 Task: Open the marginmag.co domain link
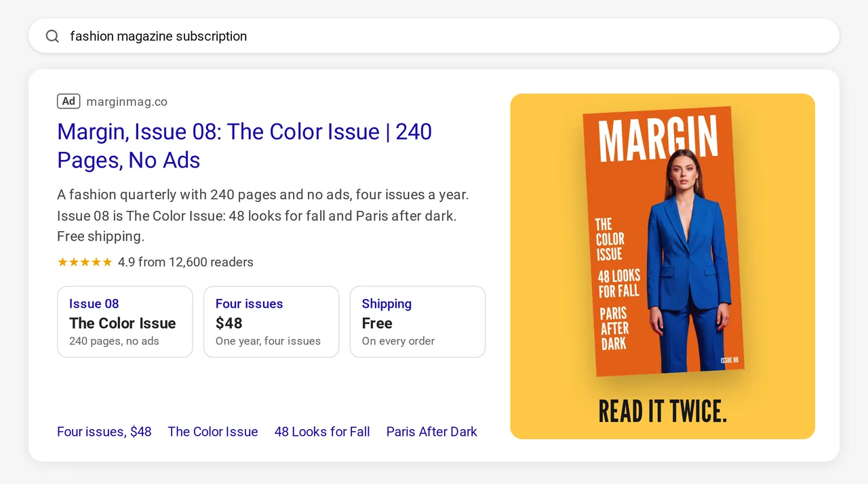click(x=127, y=102)
